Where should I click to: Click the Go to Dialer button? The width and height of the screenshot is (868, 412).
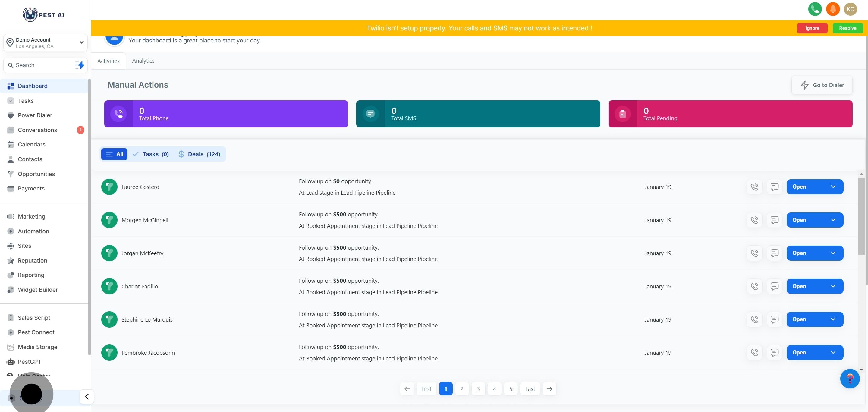point(822,85)
